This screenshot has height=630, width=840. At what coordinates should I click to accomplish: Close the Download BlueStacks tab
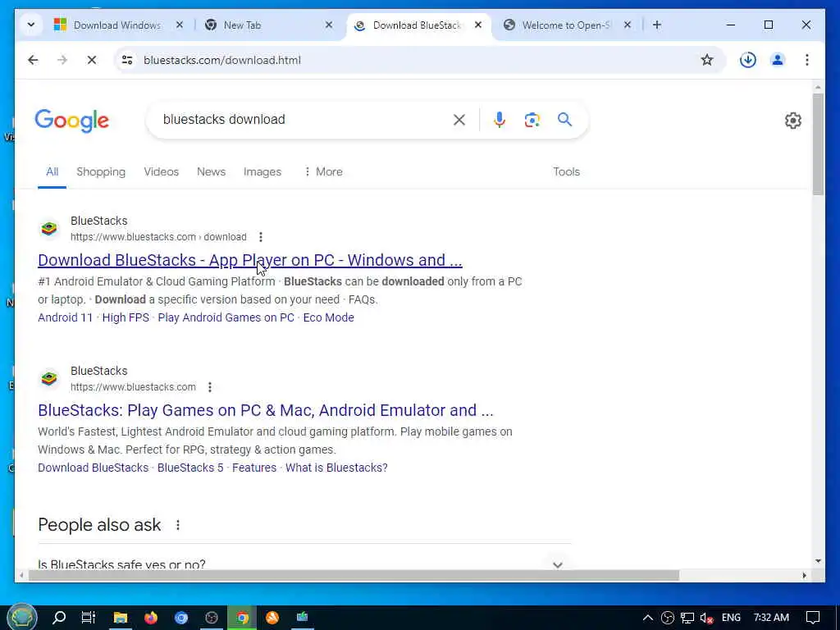pyautogui.click(x=478, y=25)
